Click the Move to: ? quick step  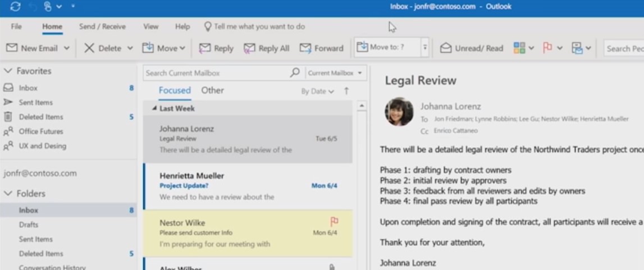click(x=387, y=47)
